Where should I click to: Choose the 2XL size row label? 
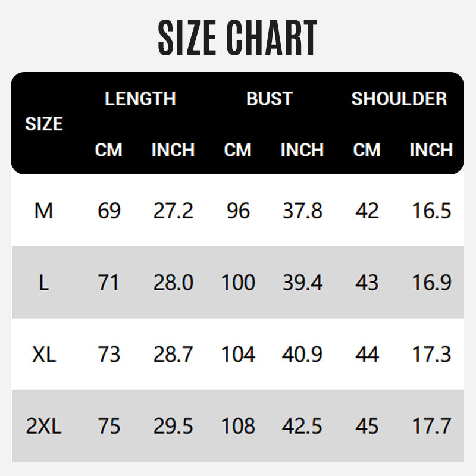pos(44,427)
